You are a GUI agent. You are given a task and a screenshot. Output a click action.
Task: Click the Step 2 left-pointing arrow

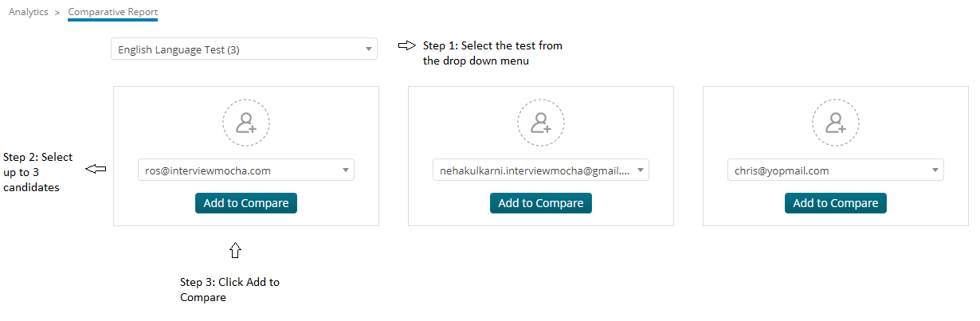(96, 169)
